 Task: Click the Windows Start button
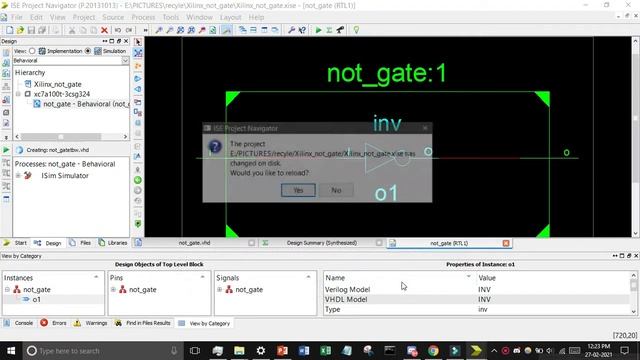11,351
